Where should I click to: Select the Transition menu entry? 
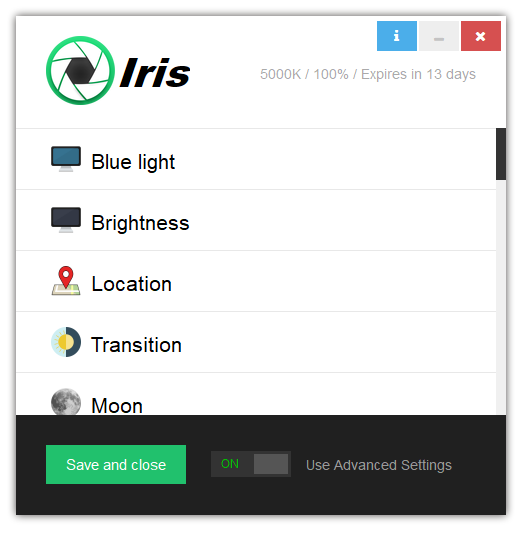[256, 342]
